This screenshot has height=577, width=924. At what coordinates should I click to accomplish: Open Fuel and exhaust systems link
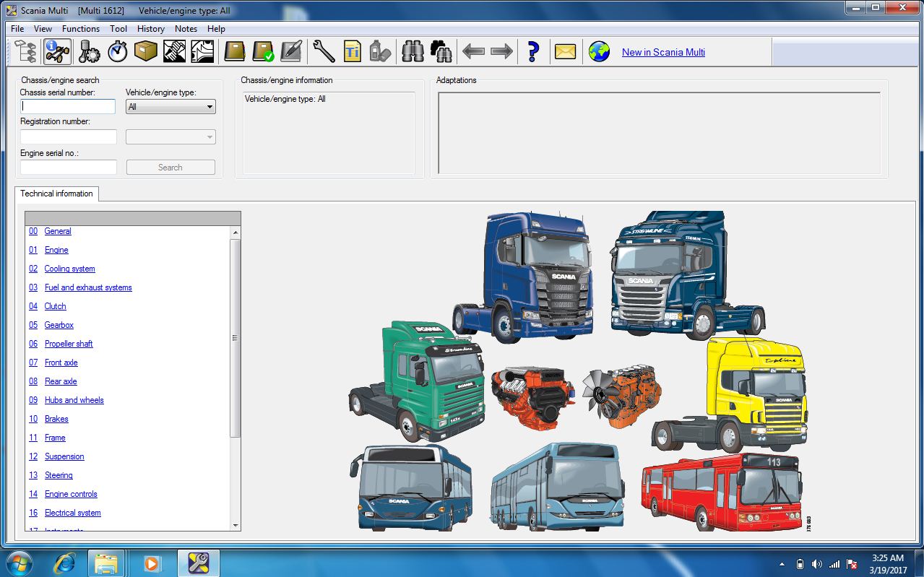[88, 287]
